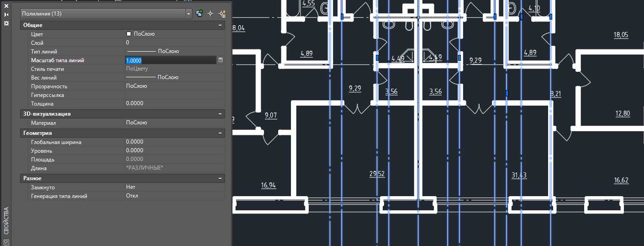Change the Замкнуто value Нет

(x=175, y=187)
